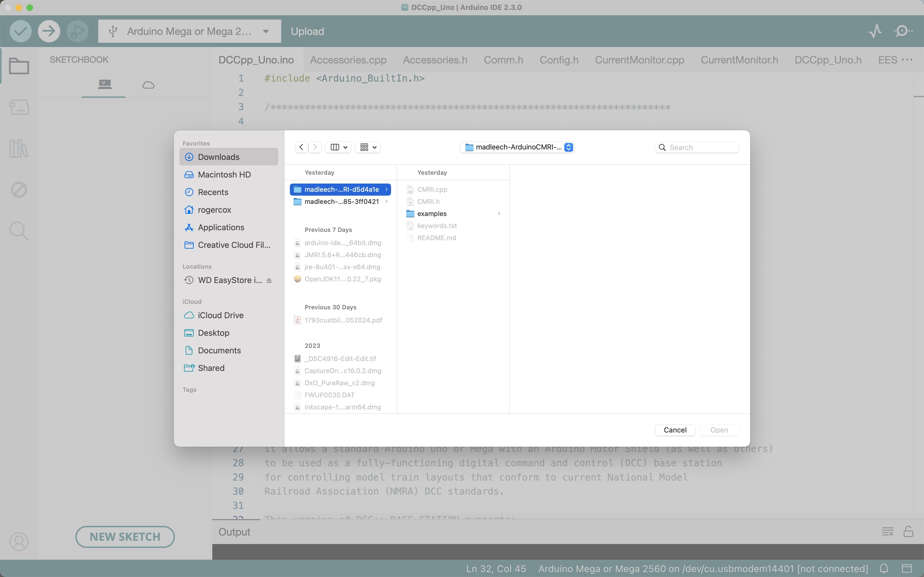Screen dimensions: 924x577
Task: Open column view options dropdown
Action: click(338, 147)
